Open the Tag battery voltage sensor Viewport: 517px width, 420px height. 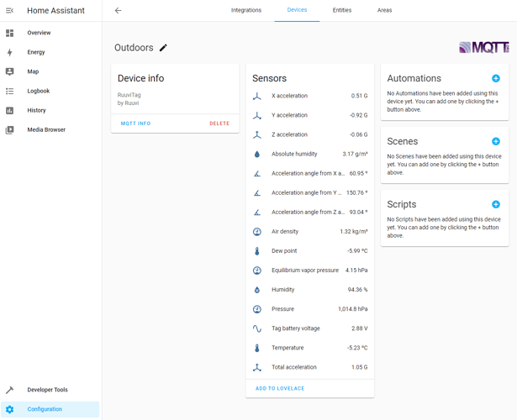(x=310, y=328)
